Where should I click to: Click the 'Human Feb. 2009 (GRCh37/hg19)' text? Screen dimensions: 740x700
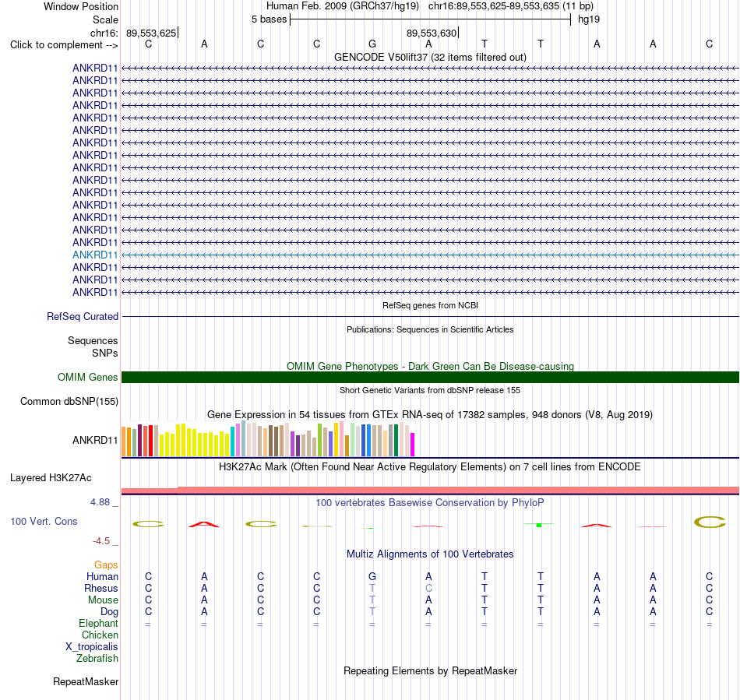pos(343,6)
